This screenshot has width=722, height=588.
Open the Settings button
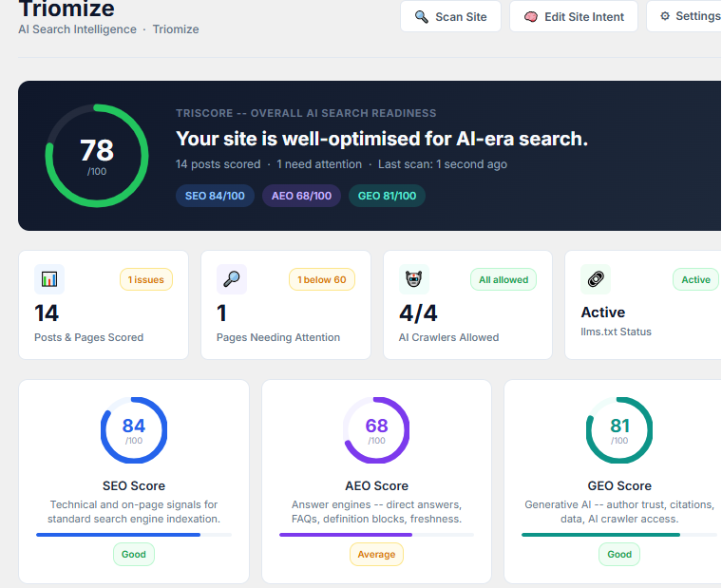(685, 16)
